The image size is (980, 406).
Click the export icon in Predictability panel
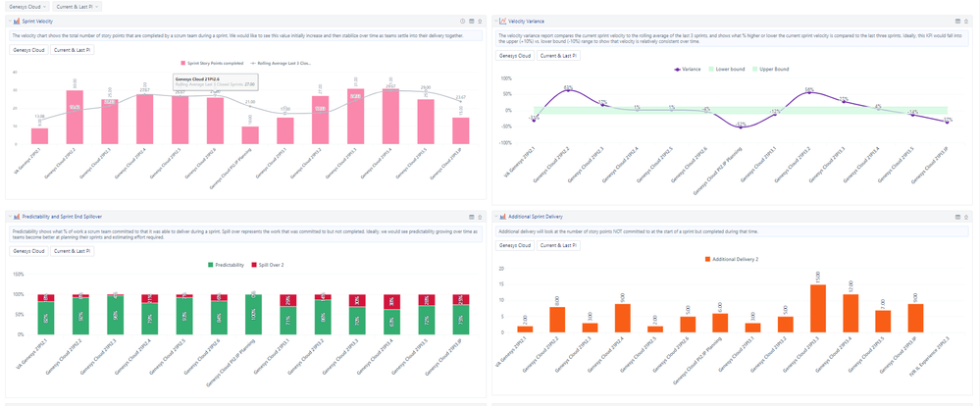(480, 217)
